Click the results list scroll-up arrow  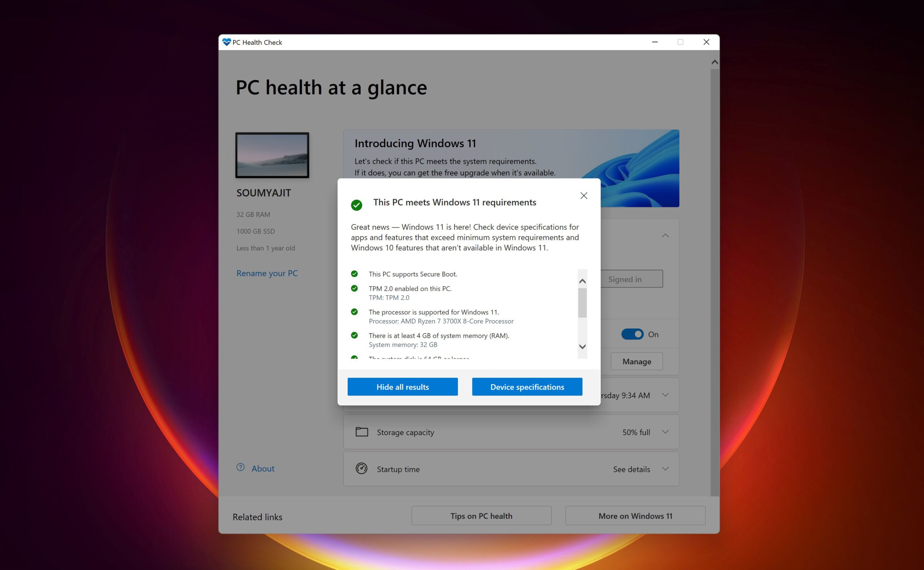(x=582, y=281)
